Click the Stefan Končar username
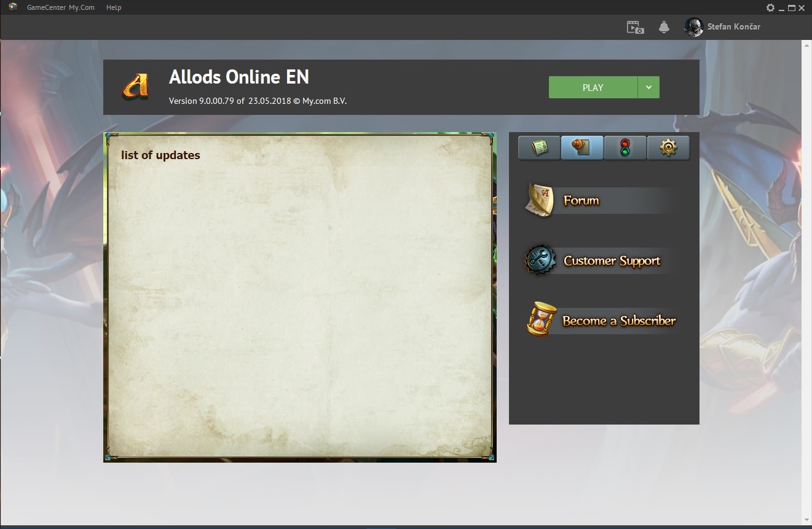This screenshot has width=812, height=529. click(x=733, y=27)
